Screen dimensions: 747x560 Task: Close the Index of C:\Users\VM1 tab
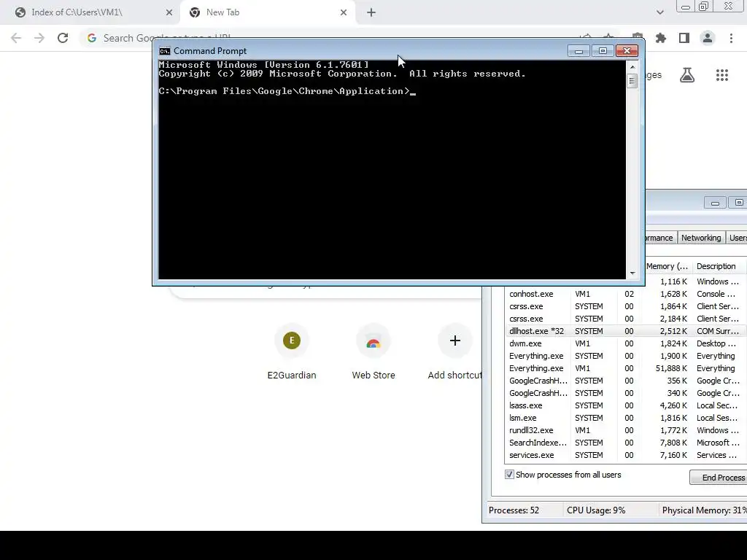[x=169, y=12]
